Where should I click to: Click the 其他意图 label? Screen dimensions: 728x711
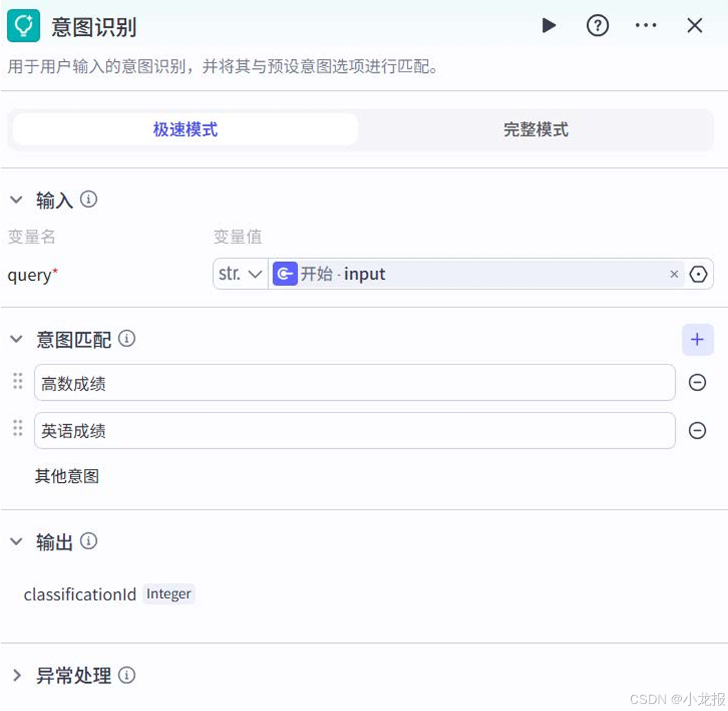pos(65,477)
